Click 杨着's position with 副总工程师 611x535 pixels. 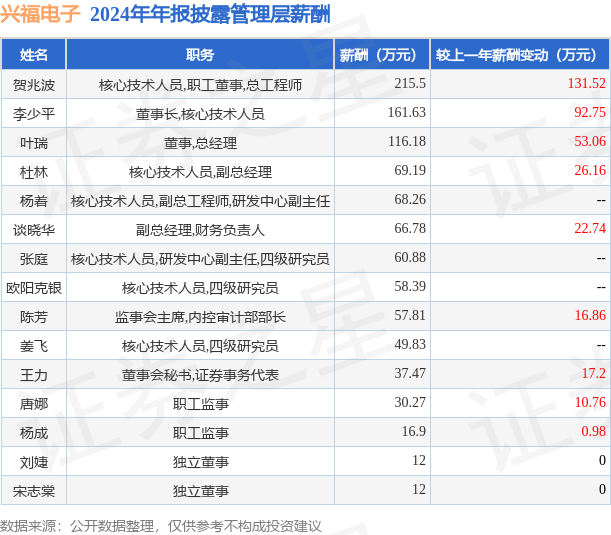coord(200,201)
